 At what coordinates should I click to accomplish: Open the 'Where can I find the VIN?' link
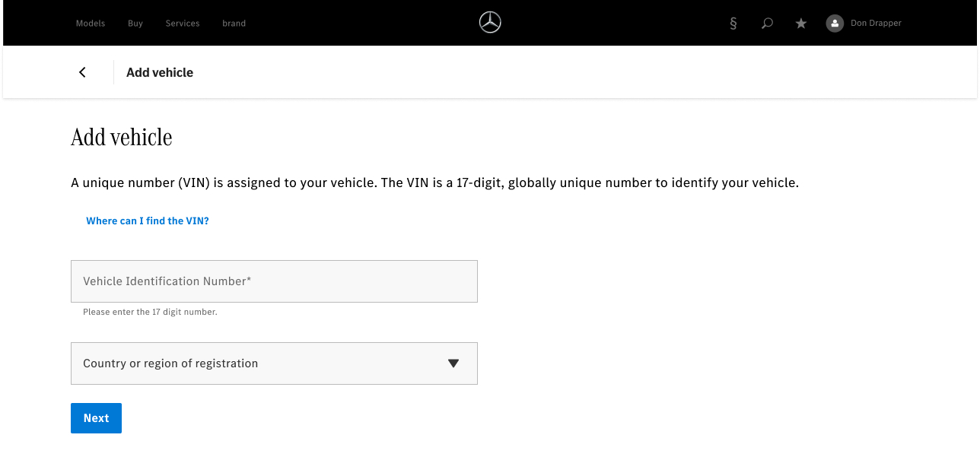[x=148, y=221]
